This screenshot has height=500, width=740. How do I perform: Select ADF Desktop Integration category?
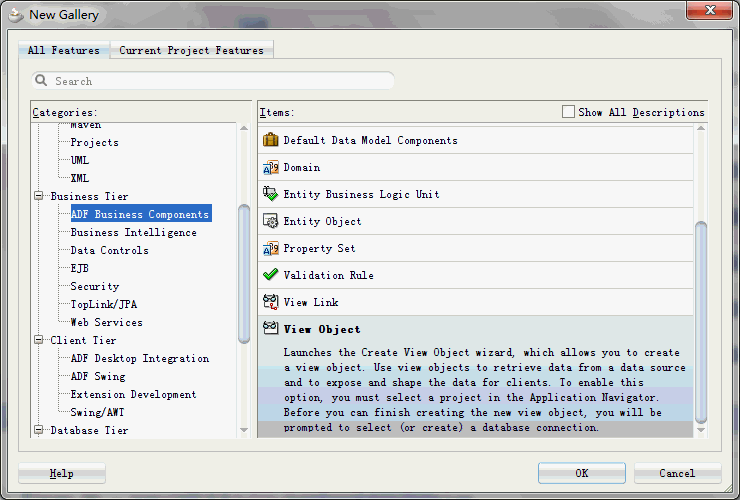pos(140,358)
